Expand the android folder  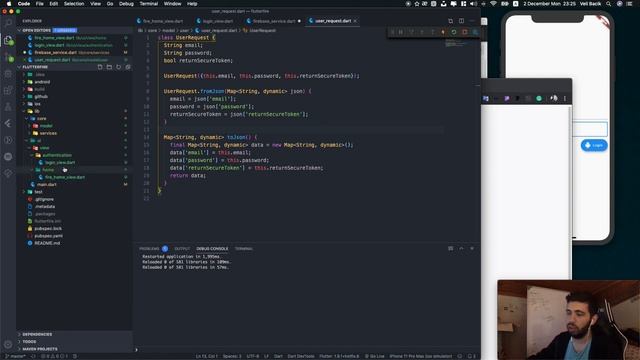[x=42, y=82]
